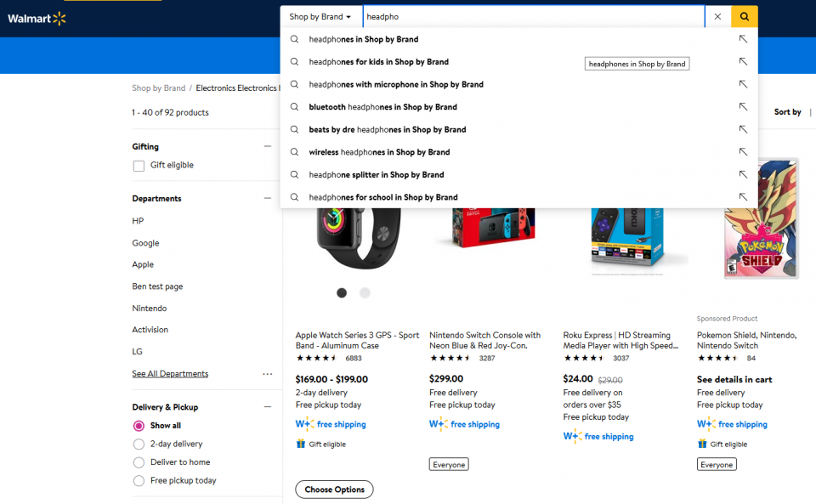Click the star rating for Apple Watch Series 3
This screenshot has width=816, height=504.
point(316,358)
